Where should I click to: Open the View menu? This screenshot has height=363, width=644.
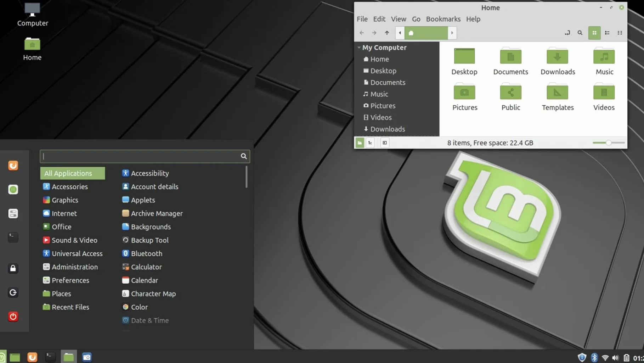(399, 19)
